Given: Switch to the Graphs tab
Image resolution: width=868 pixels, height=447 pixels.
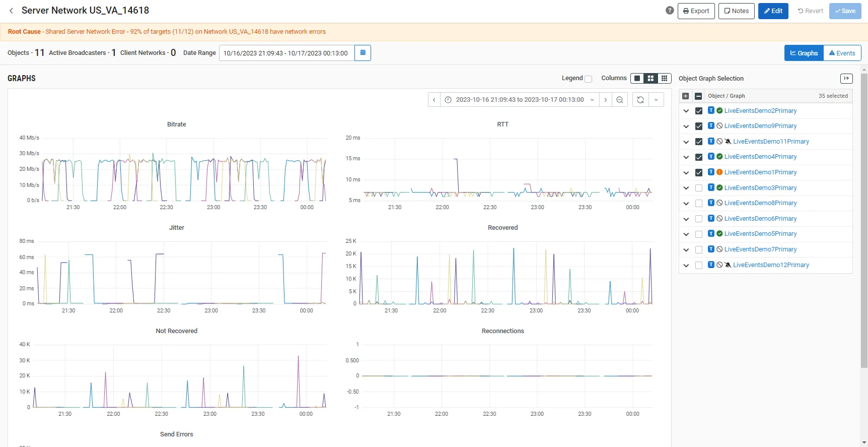Looking at the screenshot, I should (x=804, y=53).
